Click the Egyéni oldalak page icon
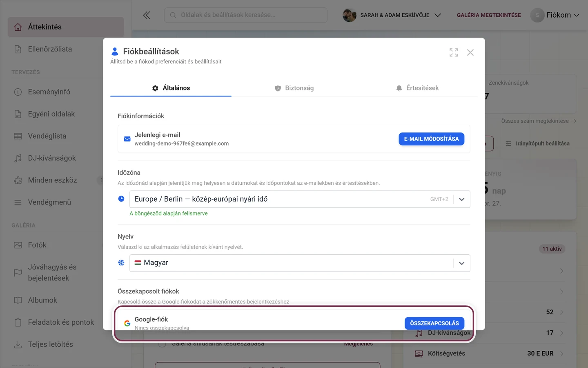This screenshot has height=368, width=588. click(x=18, y=114)
